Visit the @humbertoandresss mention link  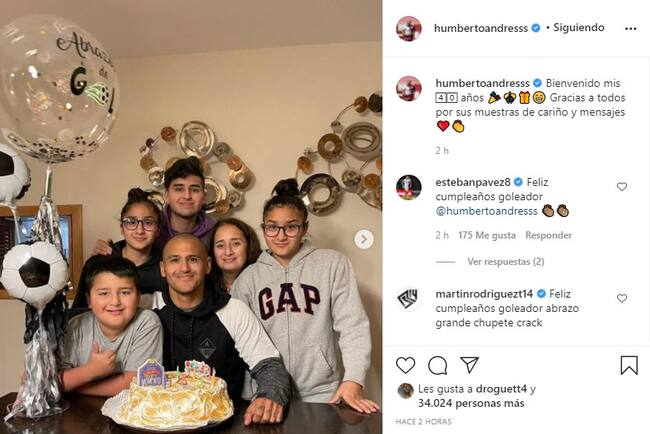click(487, 211)
